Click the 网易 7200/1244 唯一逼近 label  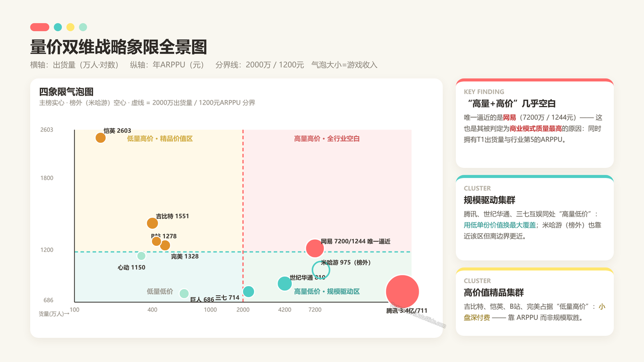[x=356, y=241]
